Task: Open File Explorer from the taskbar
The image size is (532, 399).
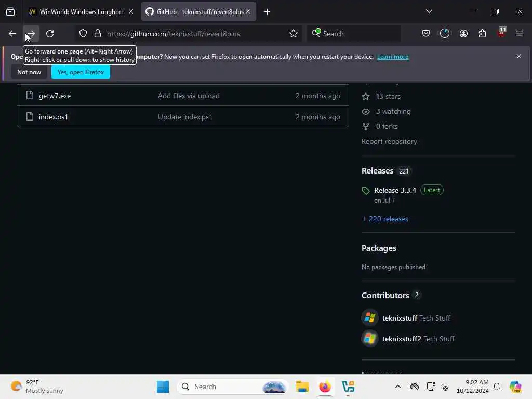Action: (302, 387)
